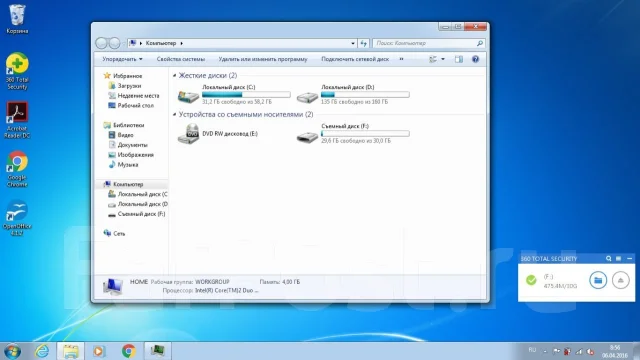Click the search magnifier in Explorer

480,43
